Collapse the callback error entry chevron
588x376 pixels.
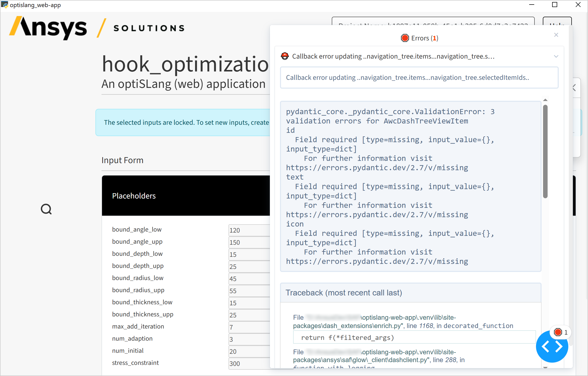pyautogui.click(x=556, y=56)
